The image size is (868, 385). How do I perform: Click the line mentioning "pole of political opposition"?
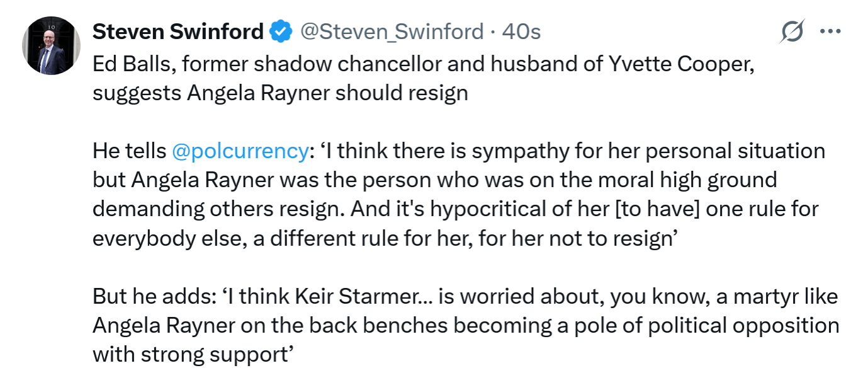[465, 325]
